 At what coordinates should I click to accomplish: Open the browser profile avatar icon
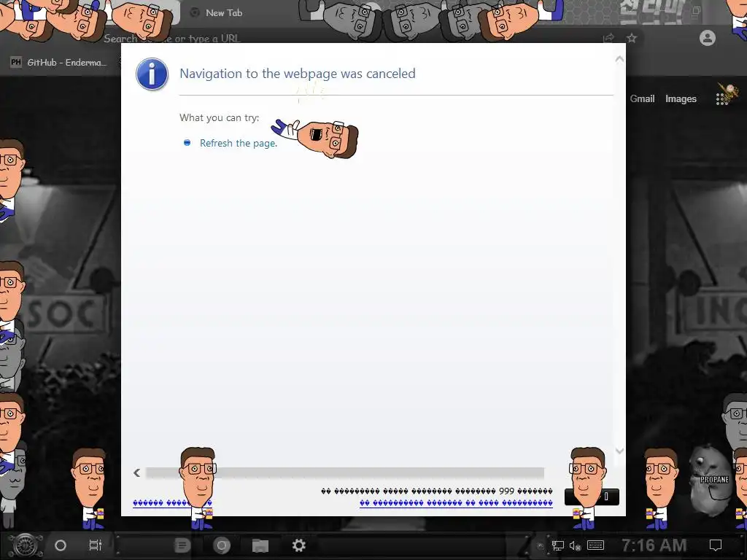[708, 38]
